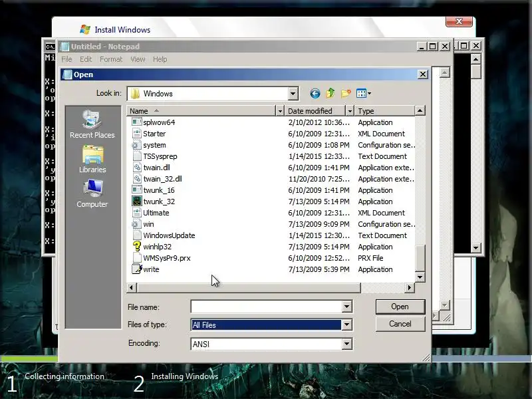Open Notepad's View menu
The width and height of the screenshot is (532, 399).
point(138,59)
